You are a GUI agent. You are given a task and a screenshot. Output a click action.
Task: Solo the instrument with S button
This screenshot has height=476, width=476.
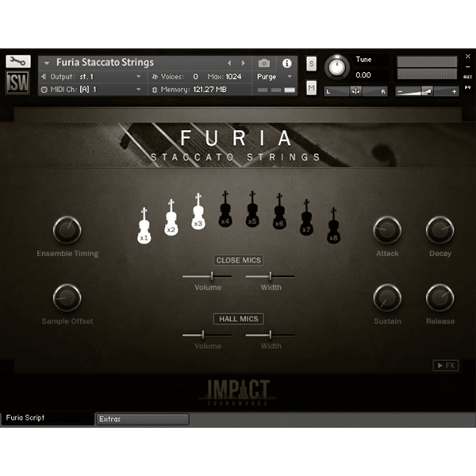311,63
